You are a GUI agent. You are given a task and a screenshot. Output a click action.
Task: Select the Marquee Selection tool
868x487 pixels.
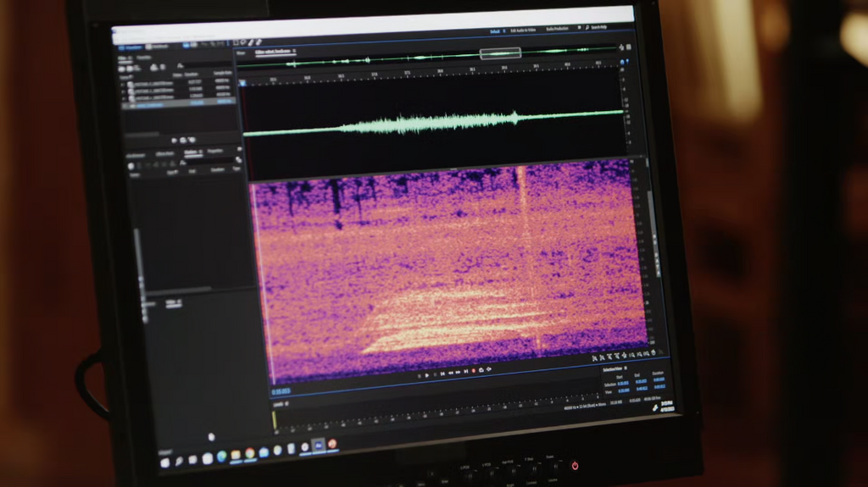pyautogui.click(x=236, y=42)
